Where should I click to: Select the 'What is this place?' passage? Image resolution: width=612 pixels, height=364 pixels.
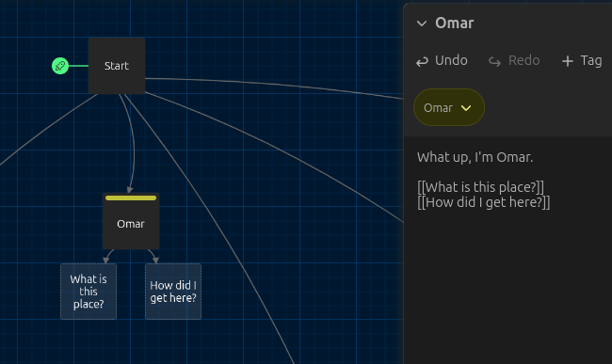pos(89,292)
